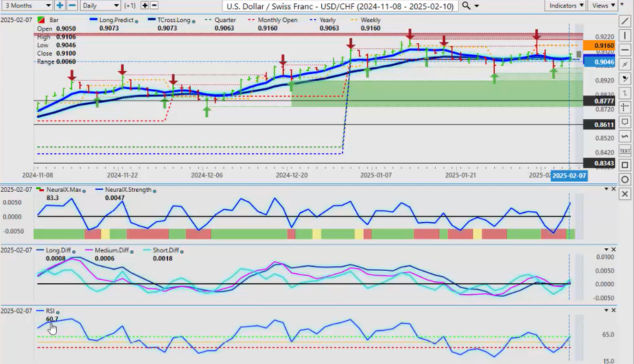The image size is (634, 364).
Task: Increase date range with blue plus button
Action: coord(60,5)
